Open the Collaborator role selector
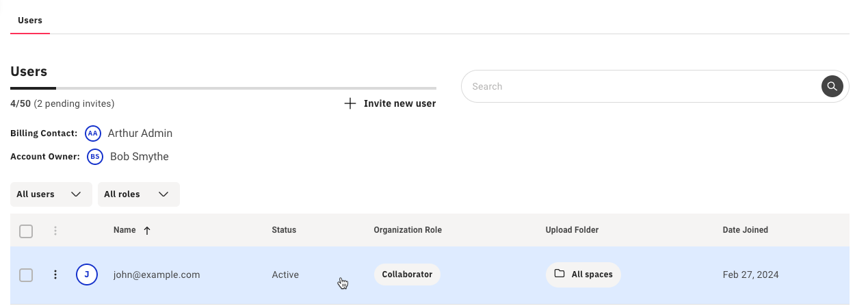868x306 pixels. point(407,275)
